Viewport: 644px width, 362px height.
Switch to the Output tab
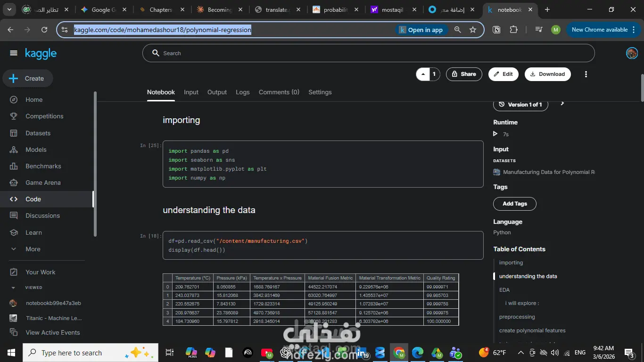[x=217, y=92]
